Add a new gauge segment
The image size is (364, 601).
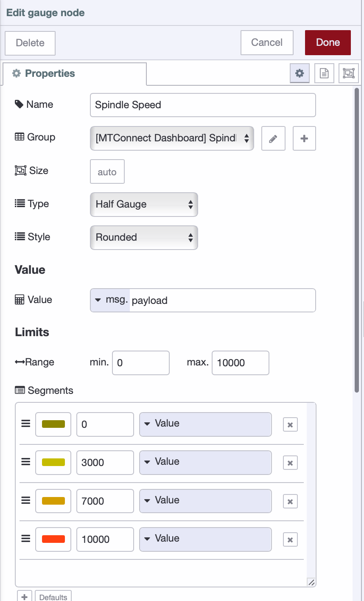24,596
